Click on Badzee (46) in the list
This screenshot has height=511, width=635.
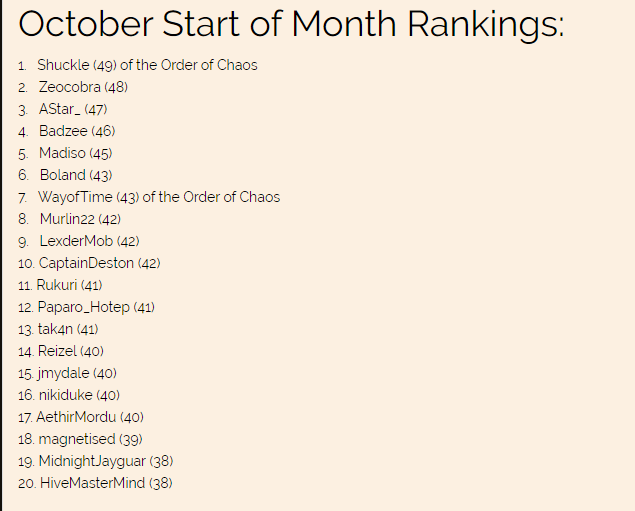pos(77,131)
